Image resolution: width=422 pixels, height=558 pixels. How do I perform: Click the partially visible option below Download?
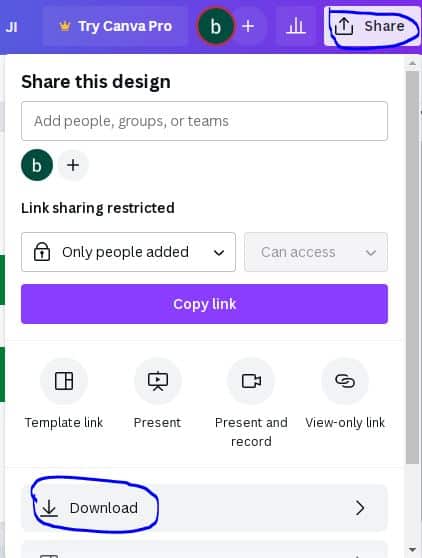pos(204,549)
